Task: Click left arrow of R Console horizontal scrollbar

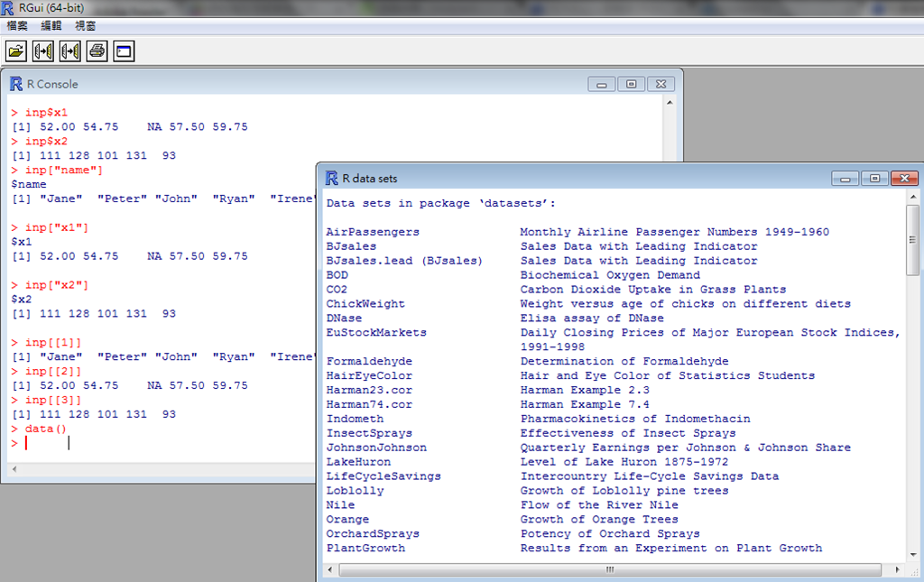Action: (x=14, y=469)
